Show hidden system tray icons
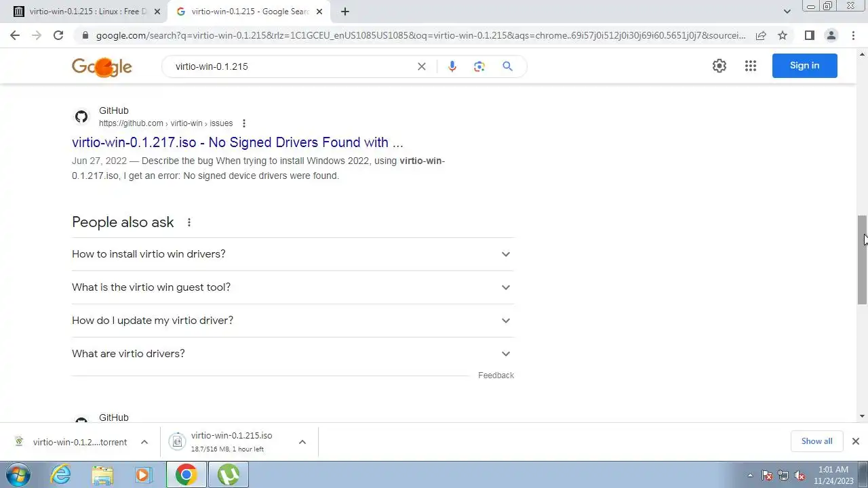 point(750,475)
